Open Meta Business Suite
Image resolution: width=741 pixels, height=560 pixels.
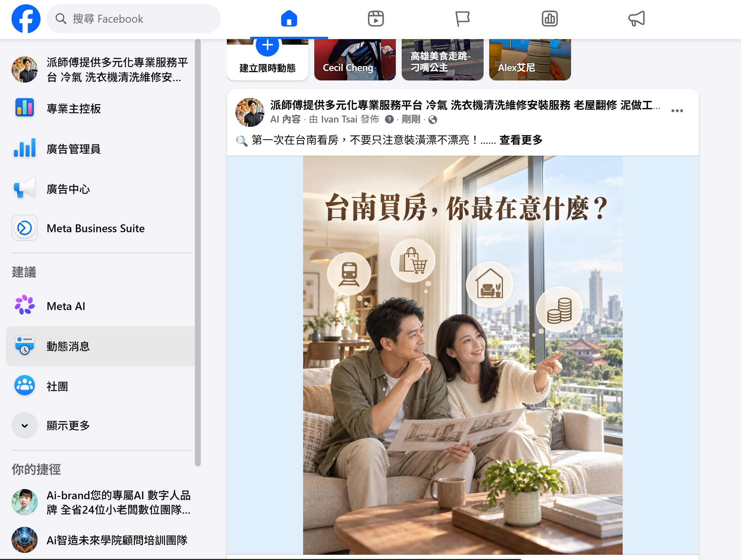coord(100,228)
